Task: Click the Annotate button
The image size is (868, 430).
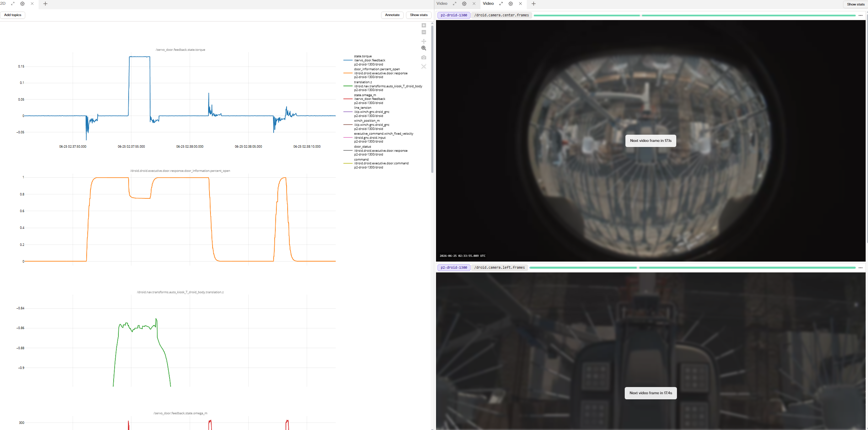Action: (x=392, y=15)
